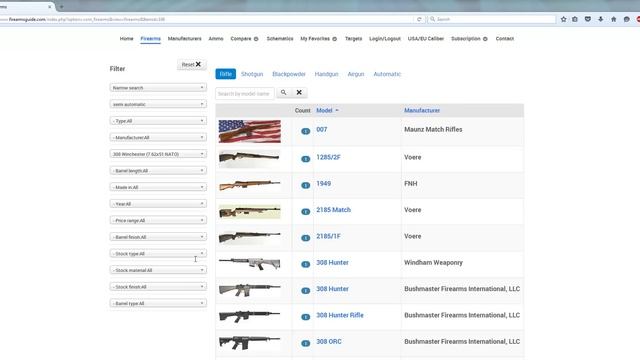The height and width of the screenshot is (360, 640).
Task: Switch to the Automatic tab
Action: [x=387, y=74]
